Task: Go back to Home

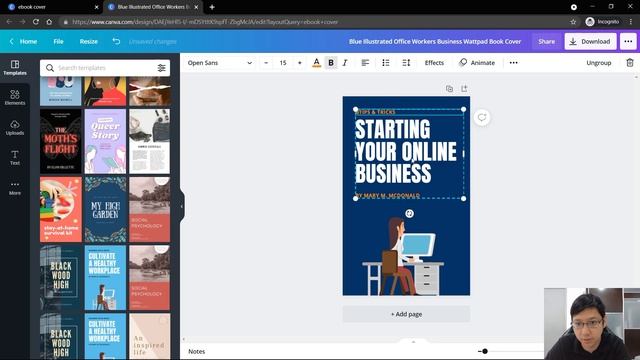Action: [24, 41]
